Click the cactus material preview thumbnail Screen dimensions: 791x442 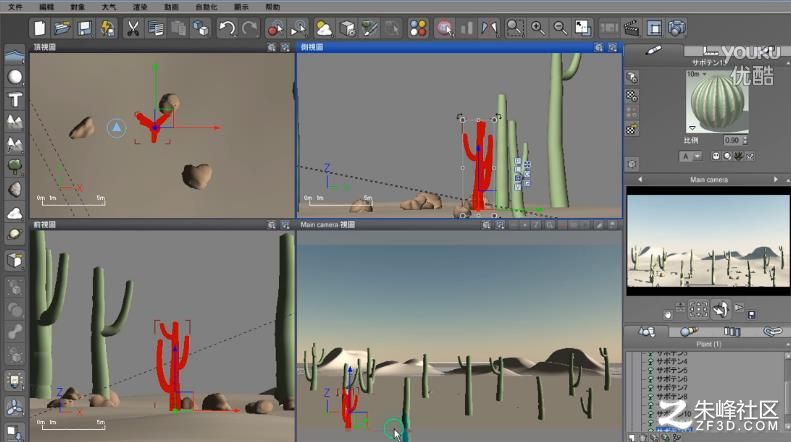pos(717,102)
